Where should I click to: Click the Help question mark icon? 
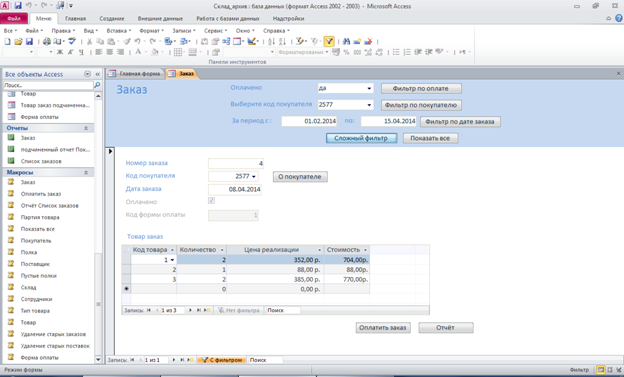pos(618,18)
